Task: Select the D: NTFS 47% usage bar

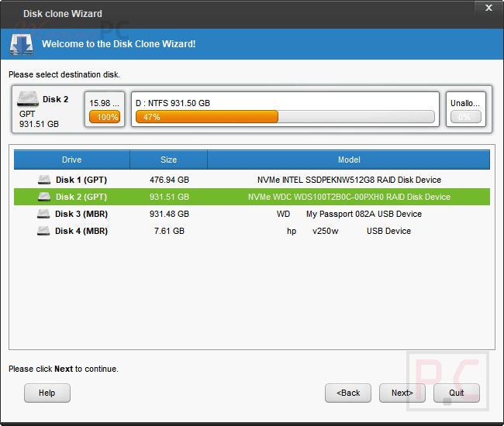Action: [x=285, y=117]
